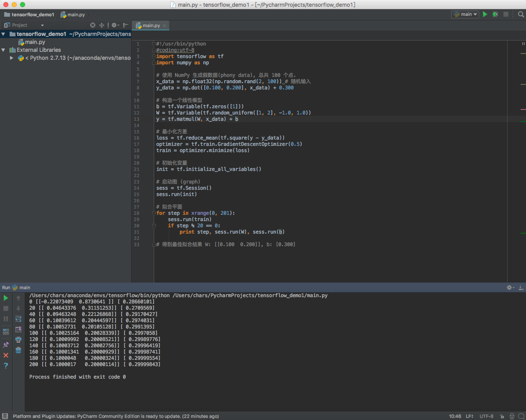
Task: Click the 10:46 cursor position indicator
Action: coord(455,416)
